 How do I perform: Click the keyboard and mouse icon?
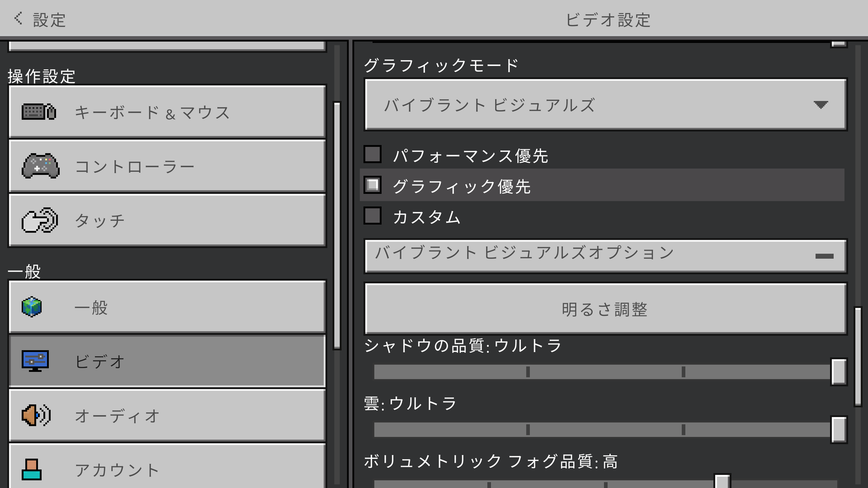39,112
